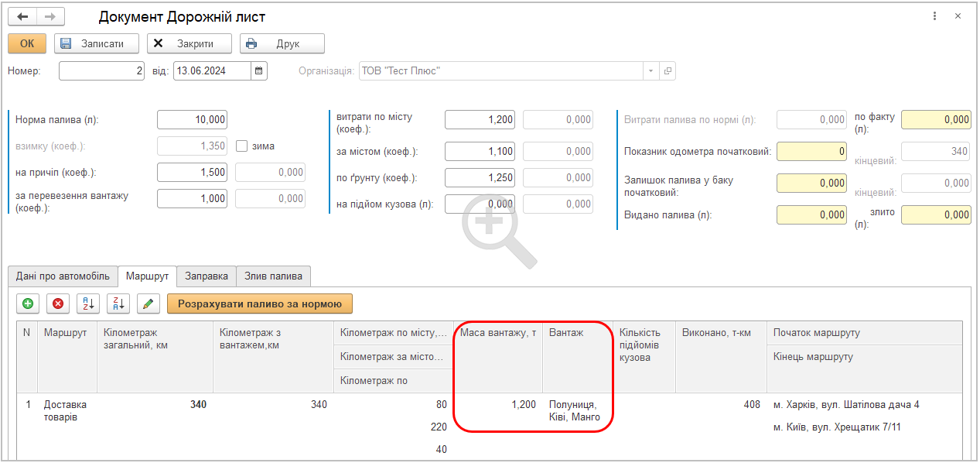The width and height of the screenshot is (980, 463).
Task: Click the Закрити button
Action: pyautogui.click(x=190, y=43)
